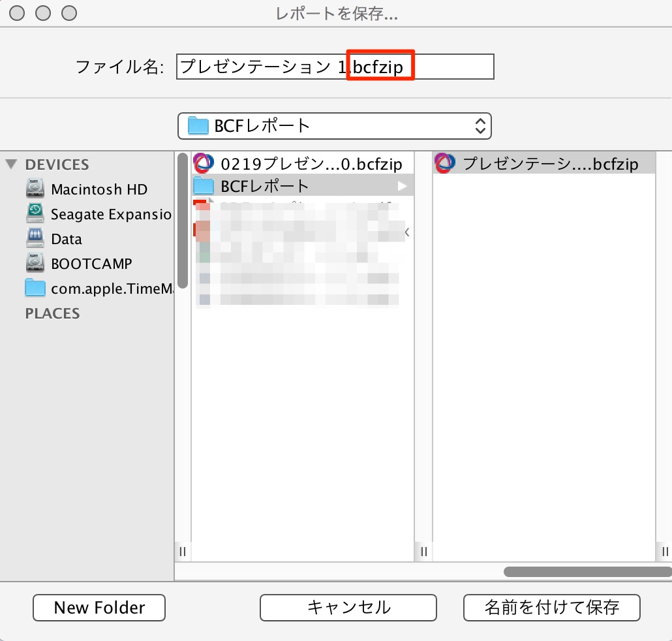
Task: Select 0219プレゼン bcfzip file icon
Action: [204, 163]
